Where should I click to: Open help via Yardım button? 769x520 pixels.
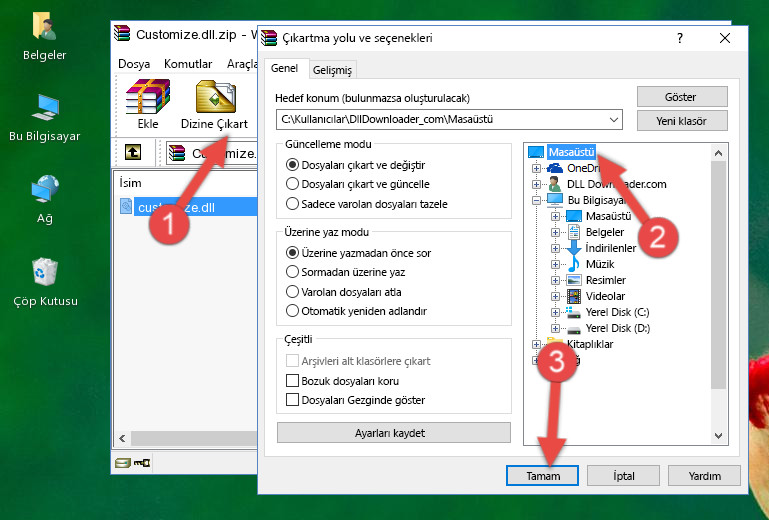704,475
